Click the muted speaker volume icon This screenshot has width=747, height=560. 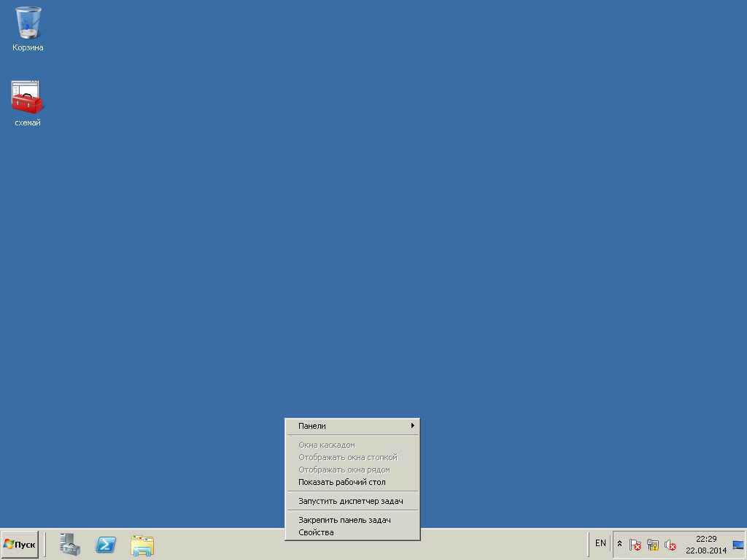point(670,544)
